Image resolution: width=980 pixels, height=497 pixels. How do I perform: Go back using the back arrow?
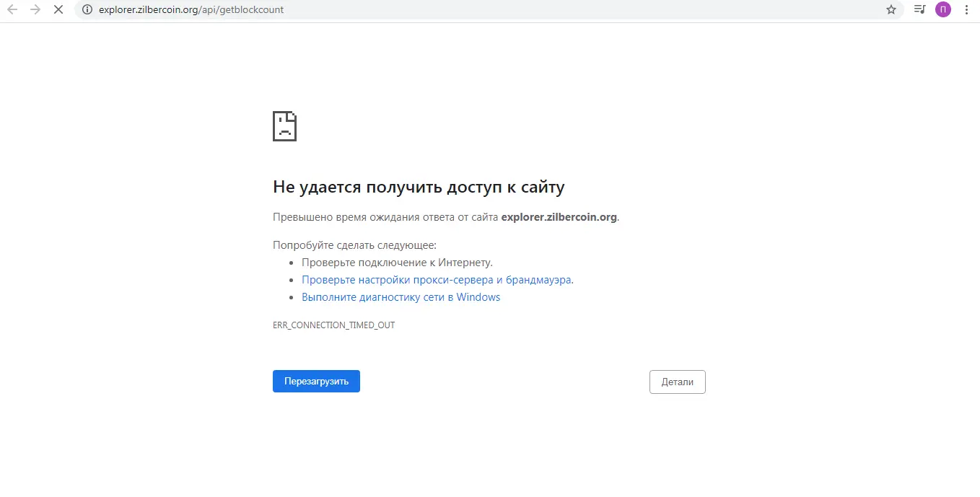tap(12, 10)
